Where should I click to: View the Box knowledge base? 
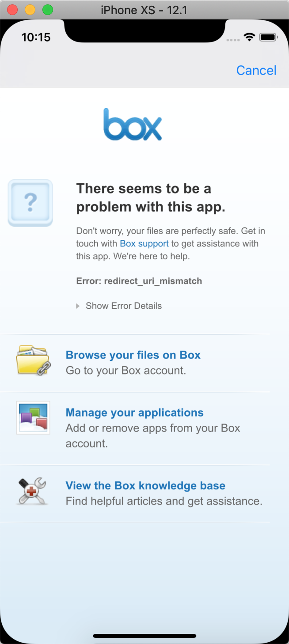(145, 485)
